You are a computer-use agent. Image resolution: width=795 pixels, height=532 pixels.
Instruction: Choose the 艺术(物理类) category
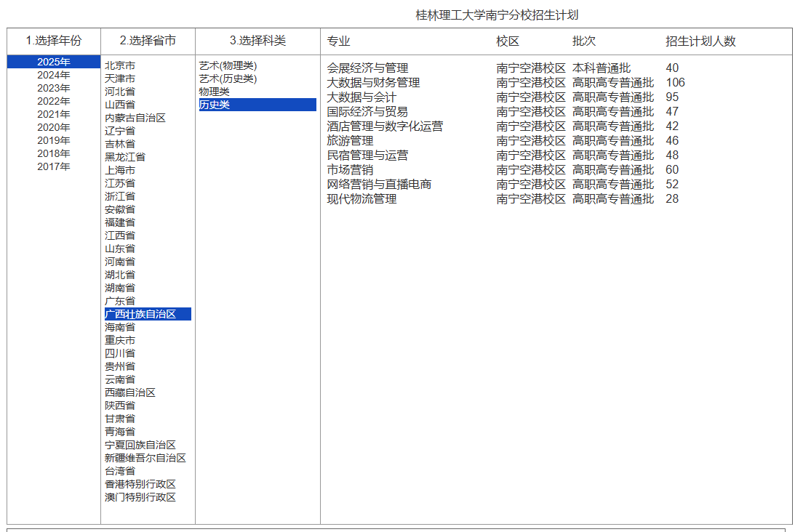[228, 66]
